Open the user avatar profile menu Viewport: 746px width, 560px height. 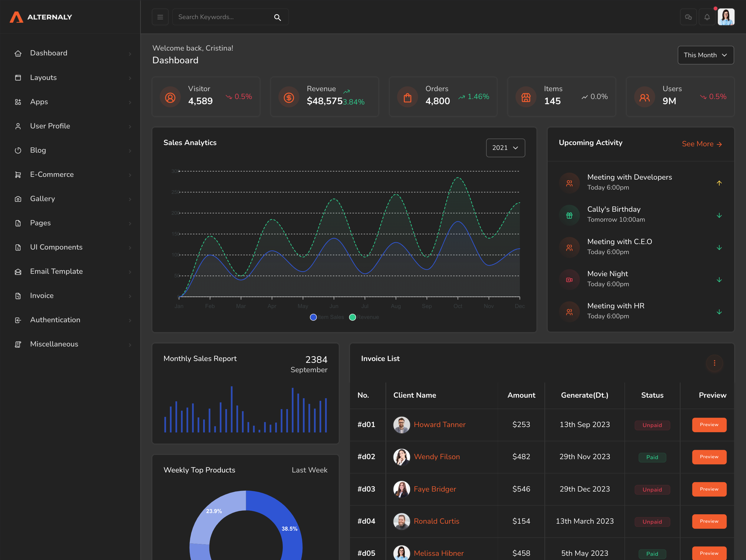726,17
